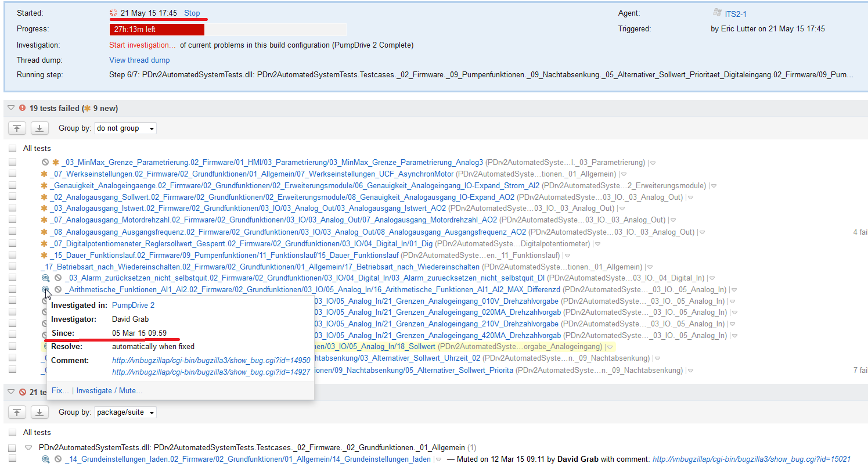868x467 pixels.
Task: Check box for _14_Grundeinstellungen_laden test
Action: tap(13, 459)
